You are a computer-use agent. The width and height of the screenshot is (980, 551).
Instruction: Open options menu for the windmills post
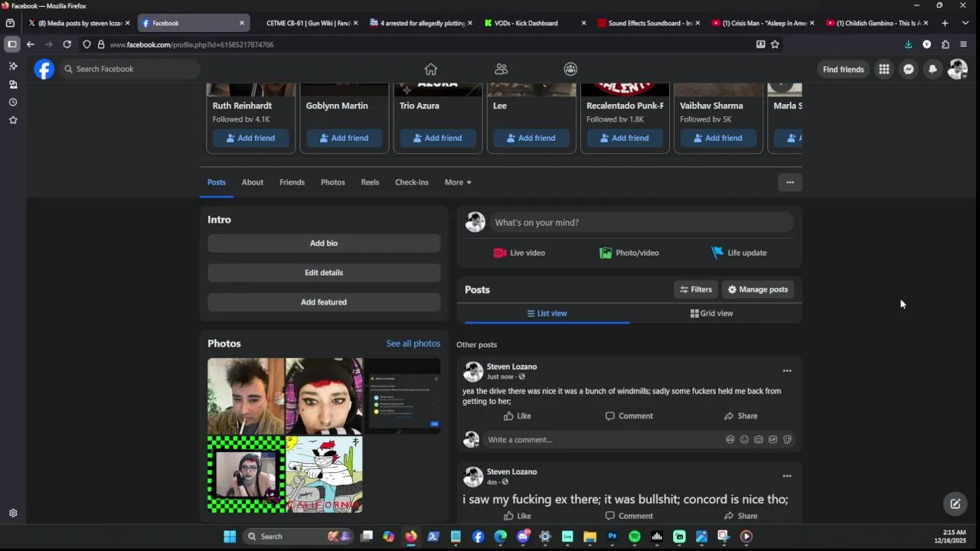786,371
